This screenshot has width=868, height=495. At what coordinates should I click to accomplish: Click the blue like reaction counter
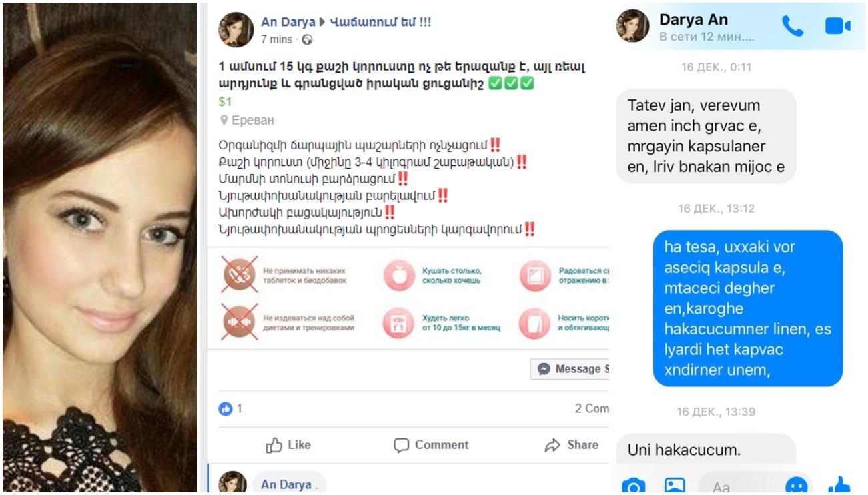pyautogui.click(x=230, y=408)
